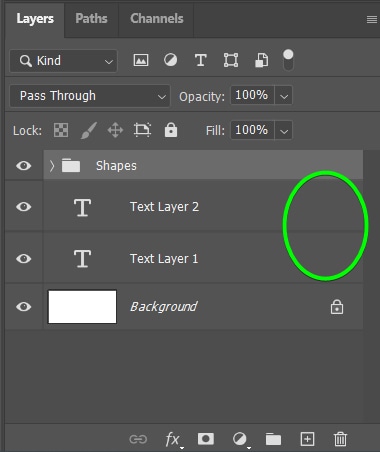Lock all padlock icon

[x=171, y=130]
